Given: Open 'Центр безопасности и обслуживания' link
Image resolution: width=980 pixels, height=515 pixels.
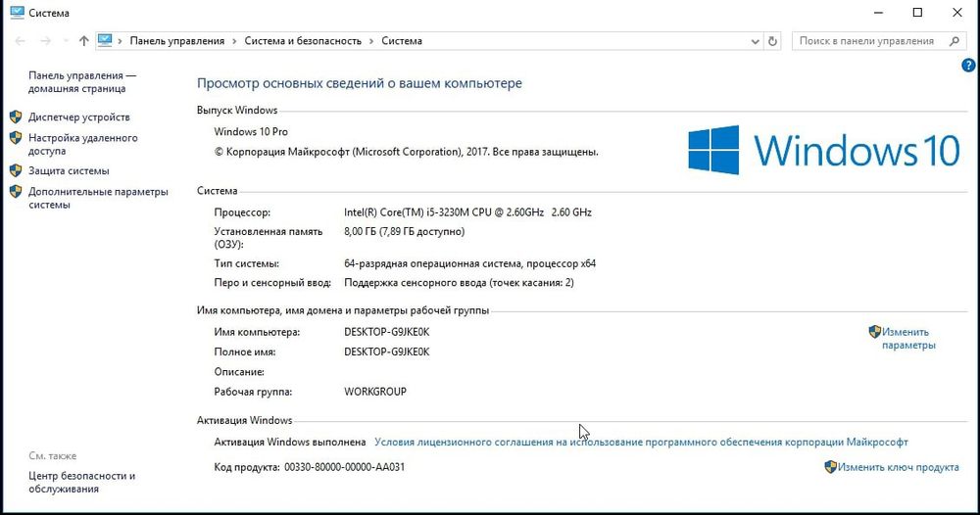Looking at the screenshot, I should pyautogui.click(x=82, y=482).
